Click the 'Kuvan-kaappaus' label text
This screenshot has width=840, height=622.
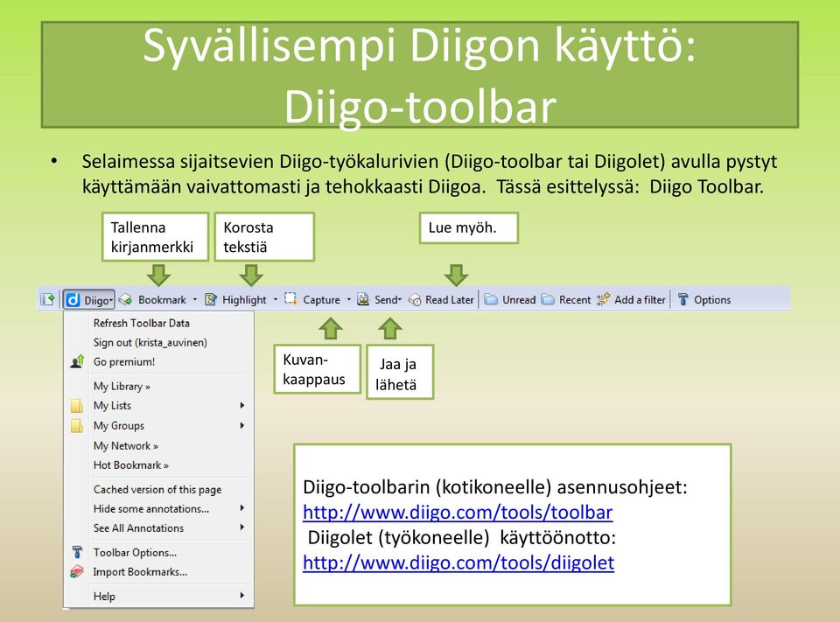point(314,370)
